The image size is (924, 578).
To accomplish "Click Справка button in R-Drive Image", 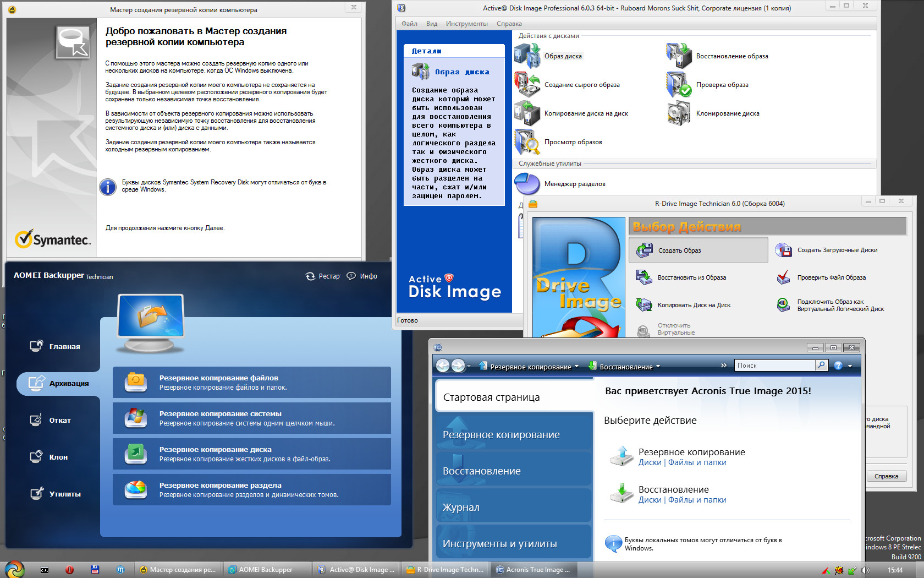I will coord(887,476).
